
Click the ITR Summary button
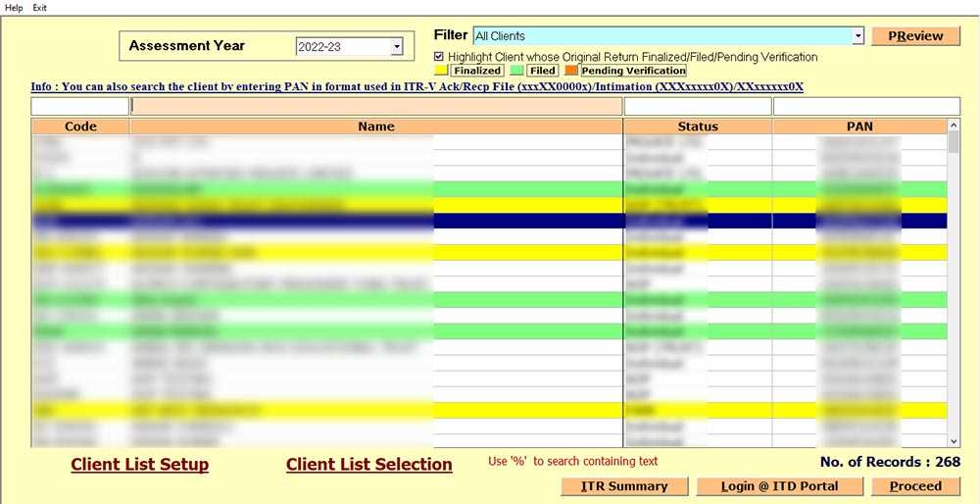[x=623, y=486]
